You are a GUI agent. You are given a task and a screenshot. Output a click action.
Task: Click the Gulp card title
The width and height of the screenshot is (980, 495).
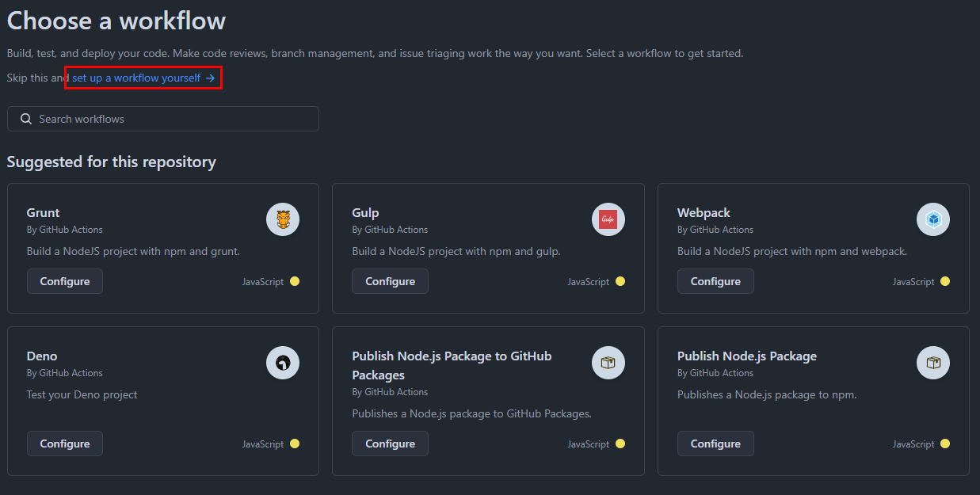365,212
